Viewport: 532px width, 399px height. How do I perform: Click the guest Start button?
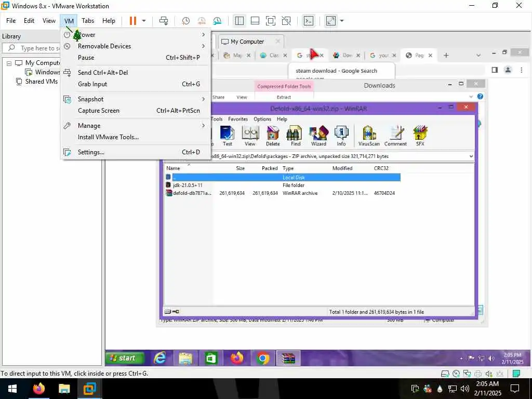(125, 358)
